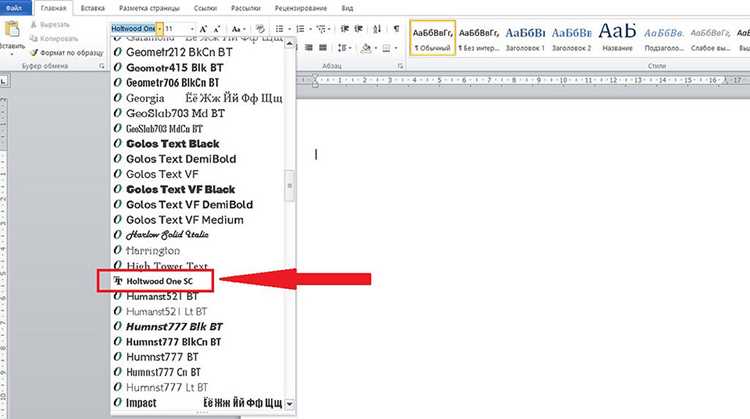The width and height of the screenshot is (750, 419).
Task: Click the Decrease Indent icon
Action: point(344,29)
